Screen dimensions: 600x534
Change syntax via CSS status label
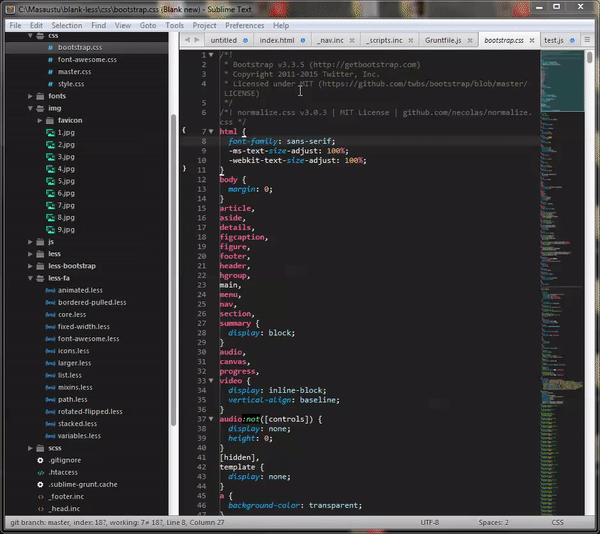pyautogui.click(x=558, y=523)
